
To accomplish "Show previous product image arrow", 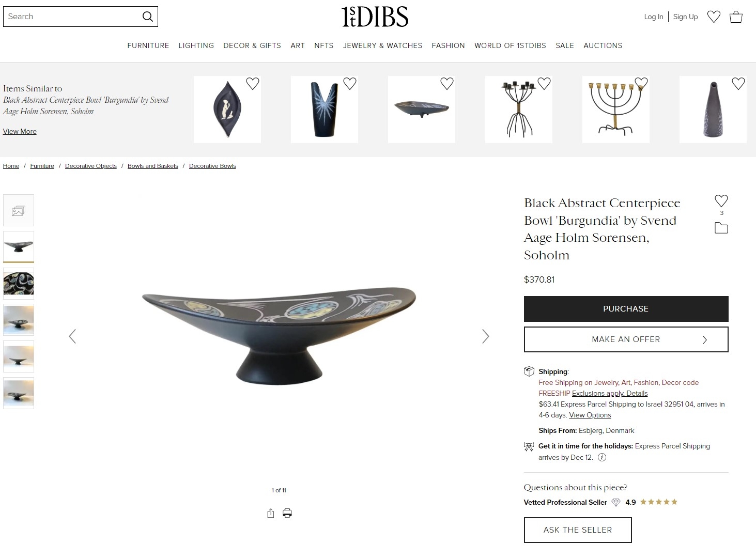I will pyautogui.click(x=72, y=336).
